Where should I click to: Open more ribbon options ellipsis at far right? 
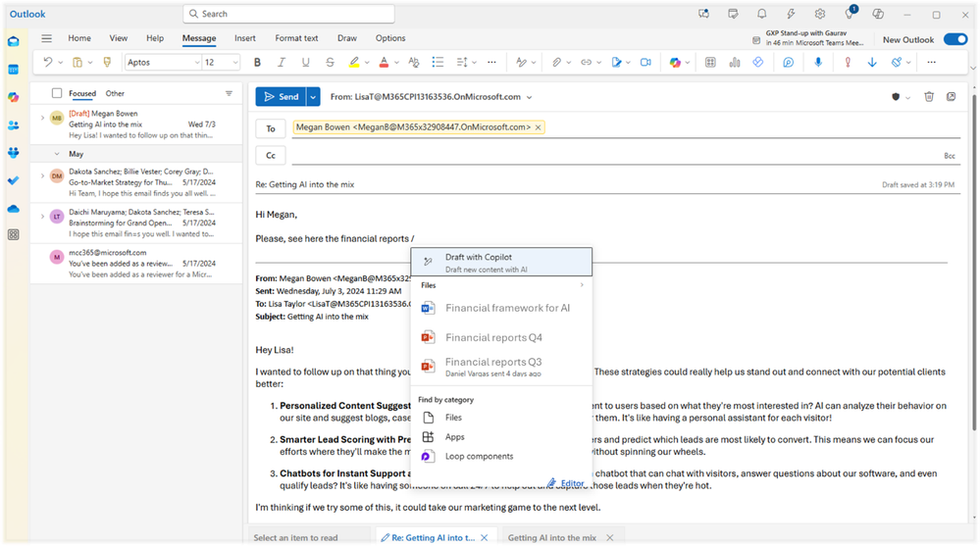[931, 63]
